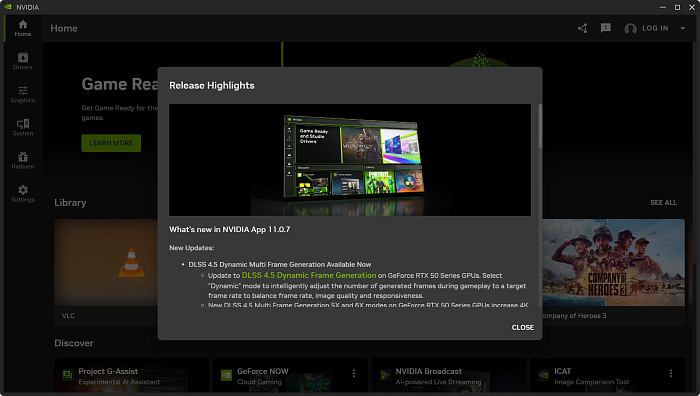Click the feedback icon in header
The height and width of the screenshot is (396, 700).
coord(606,28)
